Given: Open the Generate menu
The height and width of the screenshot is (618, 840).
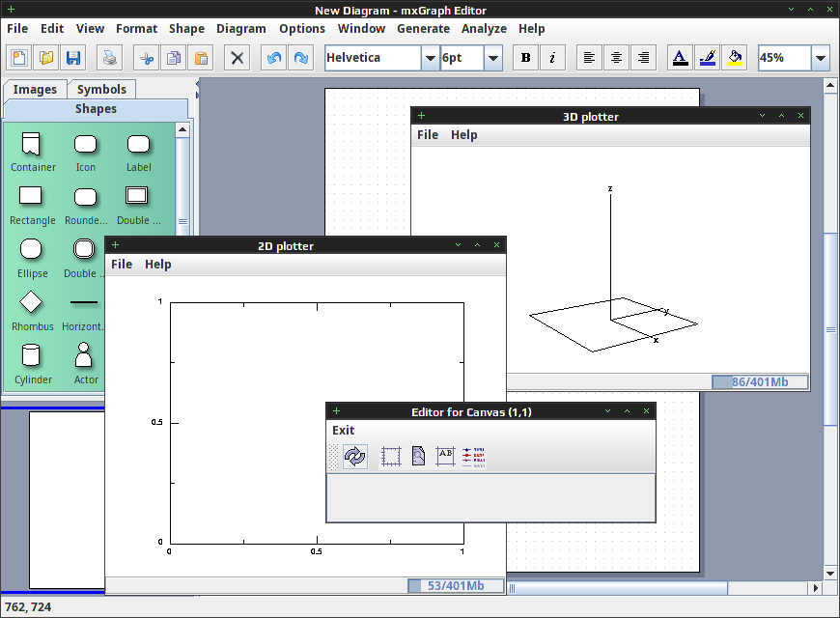Looking at the screenshot, I should [423, 29].
